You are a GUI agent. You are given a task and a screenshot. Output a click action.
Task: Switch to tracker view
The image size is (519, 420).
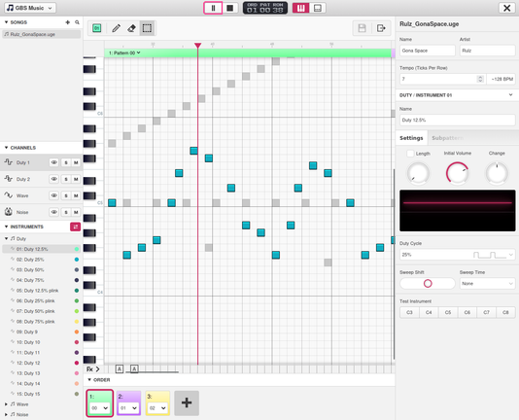point(318,8)
